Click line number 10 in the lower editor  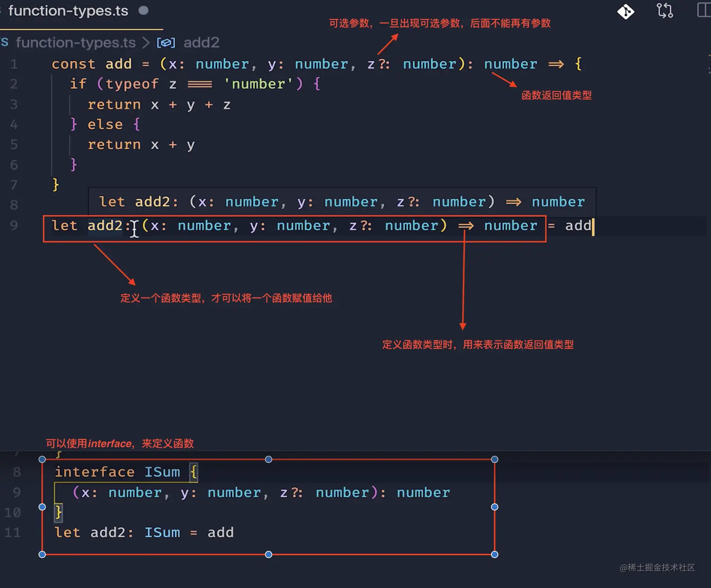click(13, 512)
